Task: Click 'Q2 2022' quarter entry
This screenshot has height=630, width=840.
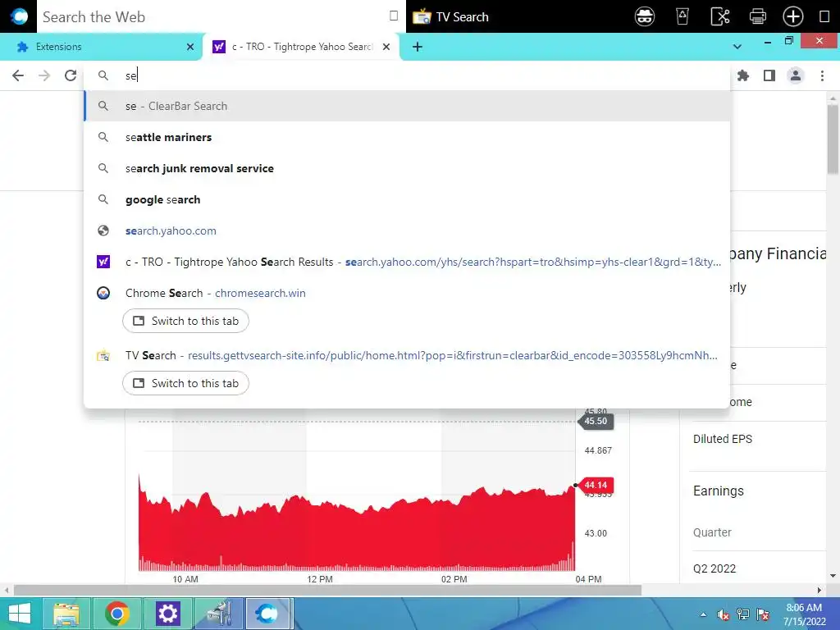Action: coord(714,568)
